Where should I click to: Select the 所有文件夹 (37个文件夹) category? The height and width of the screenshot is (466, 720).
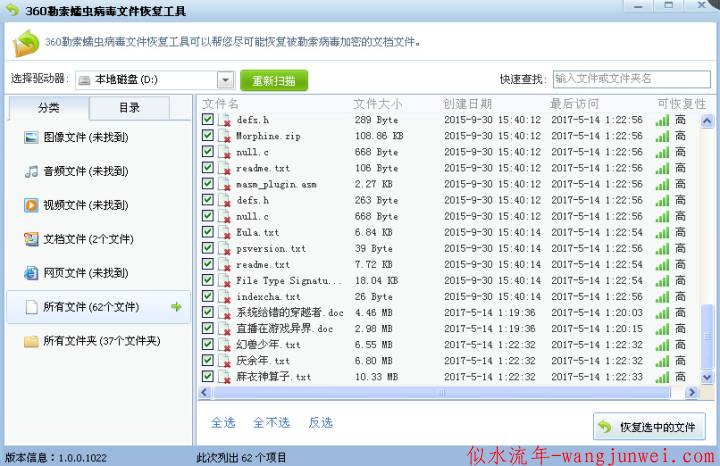(98, 341)
